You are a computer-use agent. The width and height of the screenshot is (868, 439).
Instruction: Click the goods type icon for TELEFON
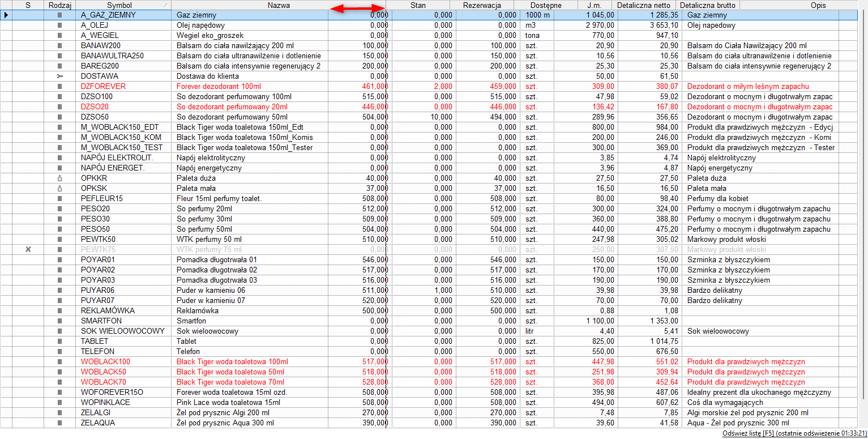tap(59, 351)
